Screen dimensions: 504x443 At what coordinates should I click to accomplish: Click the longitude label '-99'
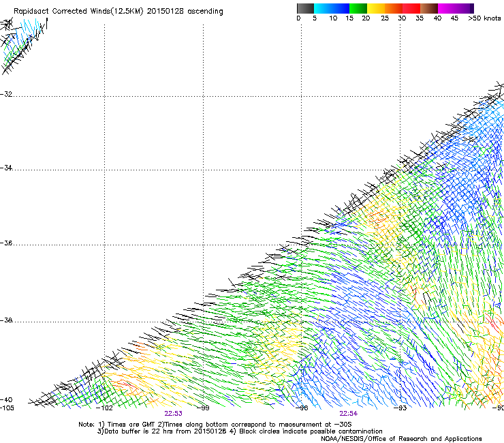(x=203, y=408)
